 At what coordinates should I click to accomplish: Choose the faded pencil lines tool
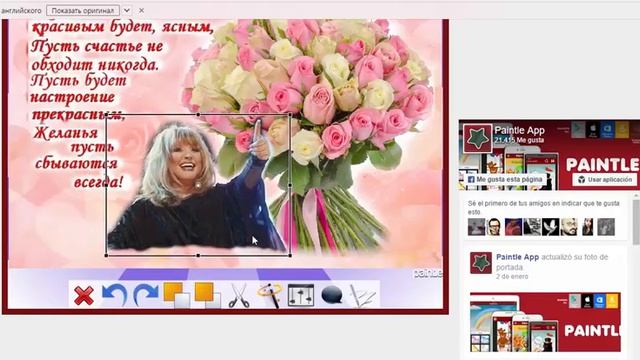[362, 296]
